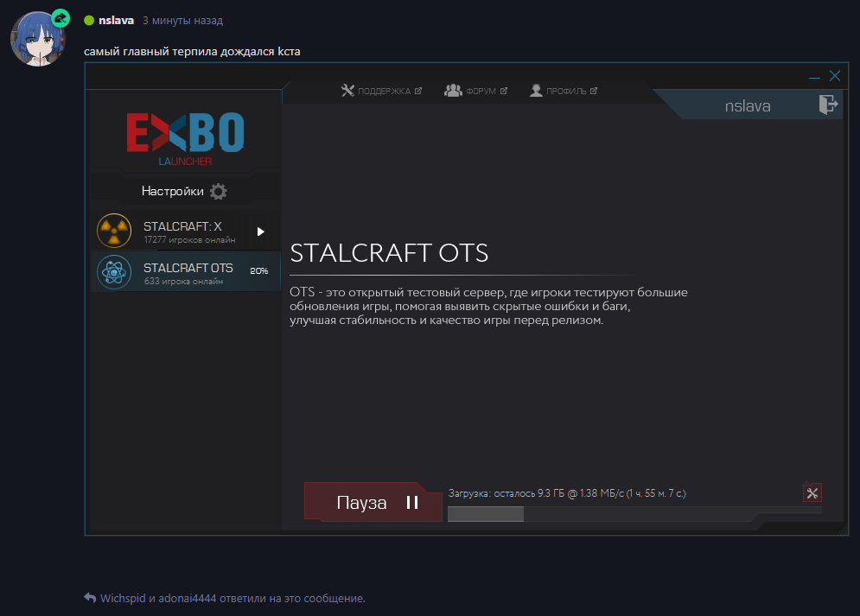Screen dimensions: 860x616
Task: Minimize the launcher window
Action: pyautogui.click(x=814, y=77)
